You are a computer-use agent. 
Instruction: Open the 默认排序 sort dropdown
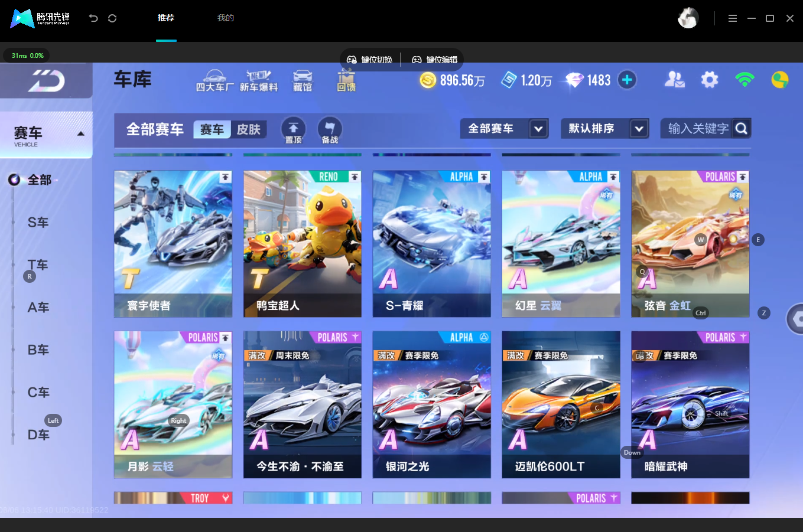[x=604, y=128]
